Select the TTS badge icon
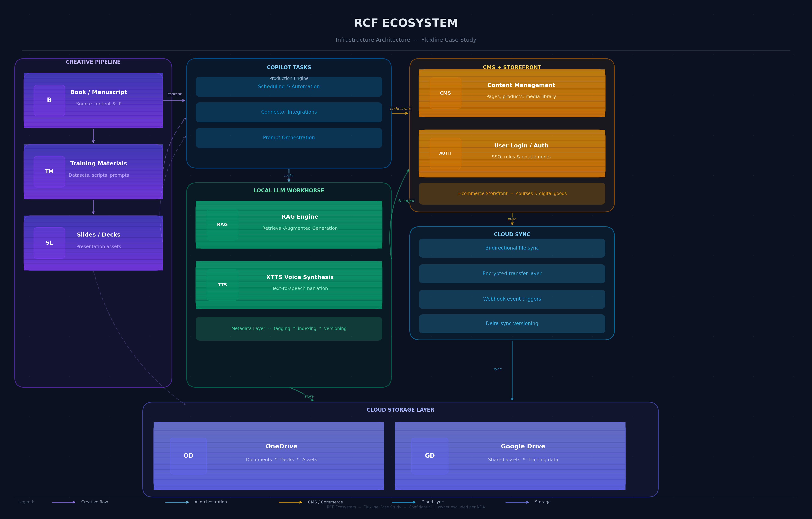 [222, 285]
